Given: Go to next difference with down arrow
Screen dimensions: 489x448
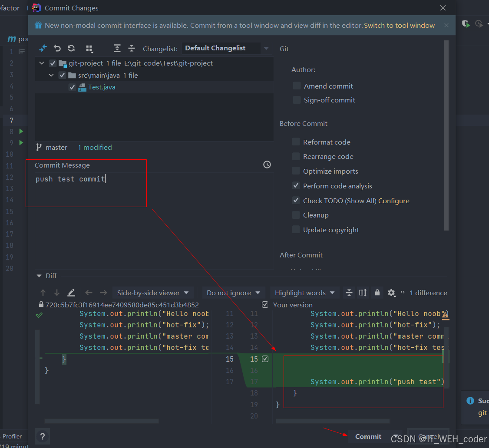Looking at the screenshot, I should pos(57,293).
